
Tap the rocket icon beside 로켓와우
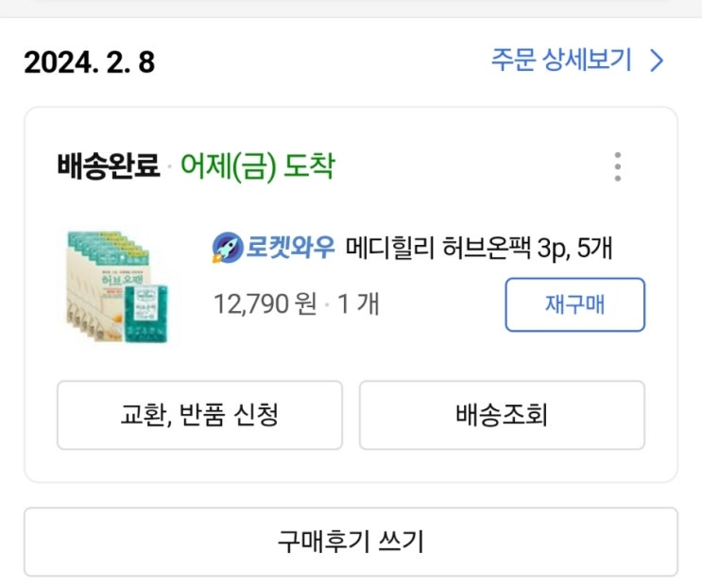pos(228,249)
